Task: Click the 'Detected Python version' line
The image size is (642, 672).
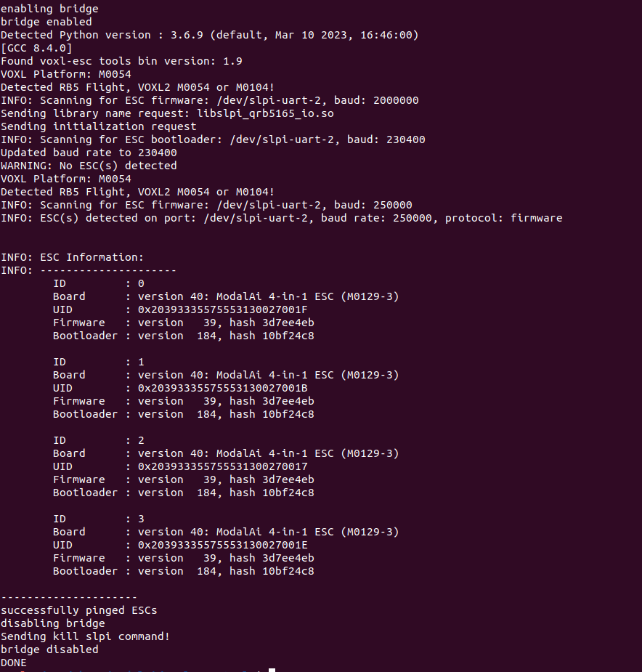Action: pos(210,35)
